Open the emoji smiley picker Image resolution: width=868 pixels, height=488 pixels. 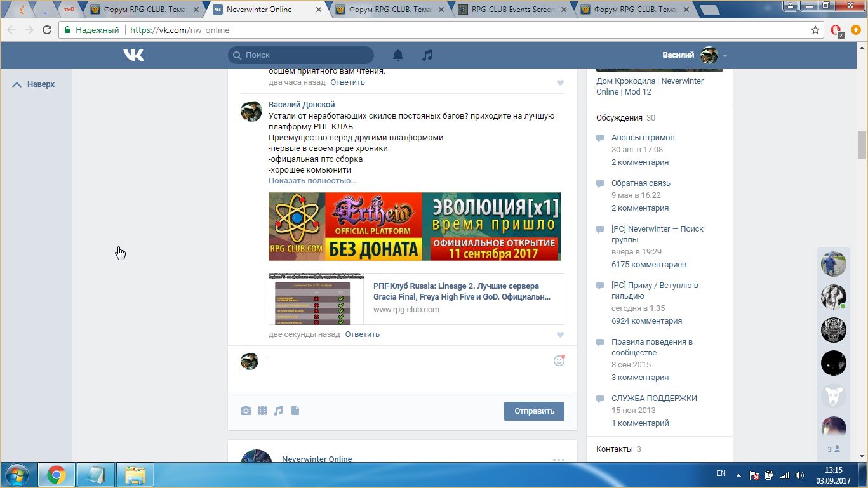(559, 360)
